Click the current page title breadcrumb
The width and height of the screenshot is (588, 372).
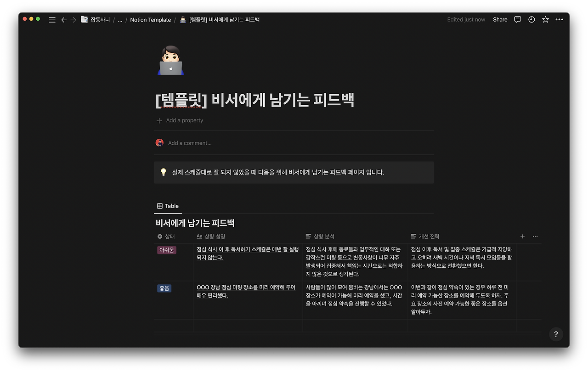[x=224, y=20]
